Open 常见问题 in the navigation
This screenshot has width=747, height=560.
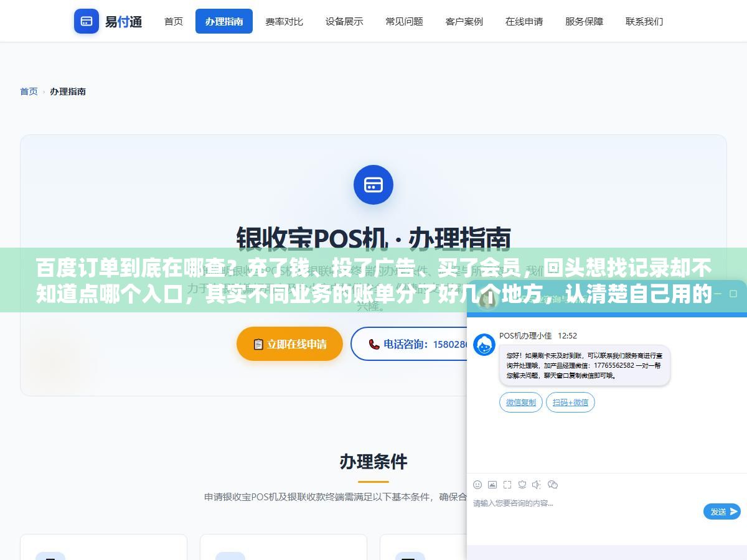[404, 21]
